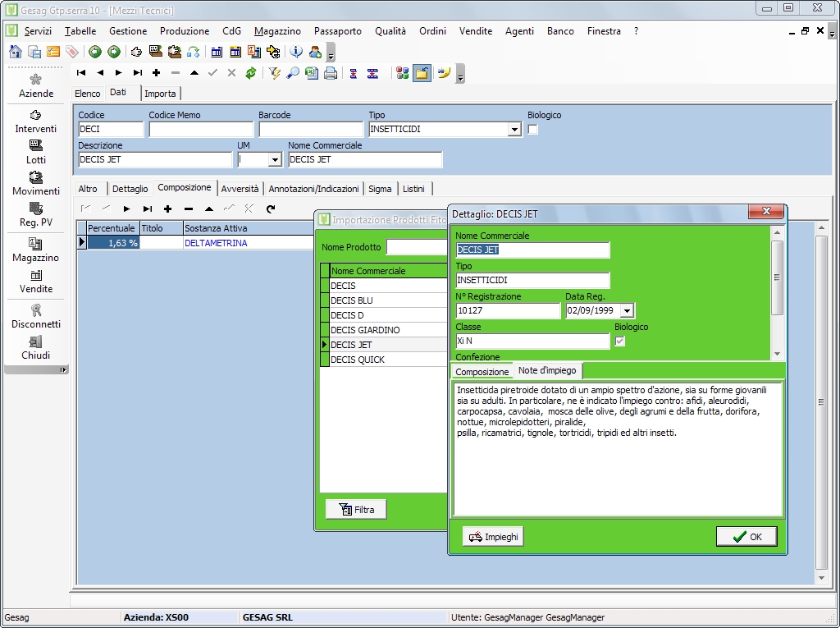Image resolution: width=840 pixels, height=628 pixels.
Task: Open Reg. PV in left sidebar
Action: 36,215
